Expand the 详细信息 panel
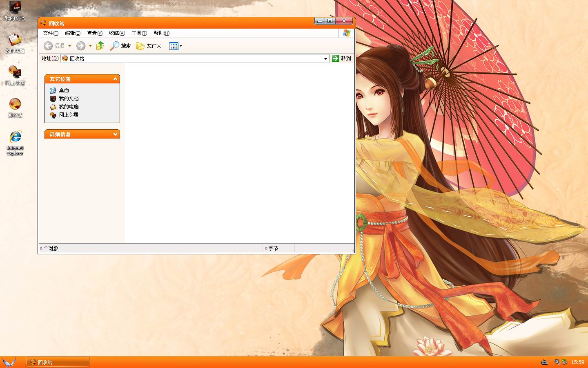588x368 pixels. pos(115,134)
